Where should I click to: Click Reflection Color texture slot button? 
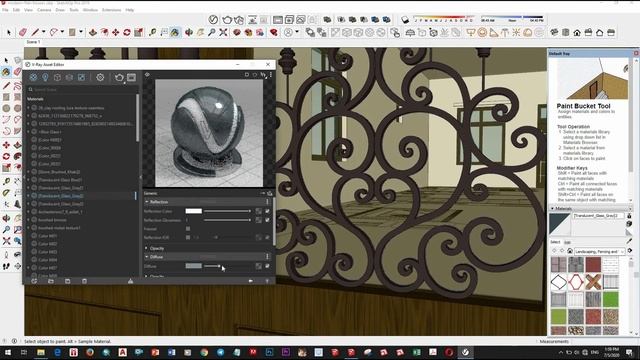coord(258,211)
